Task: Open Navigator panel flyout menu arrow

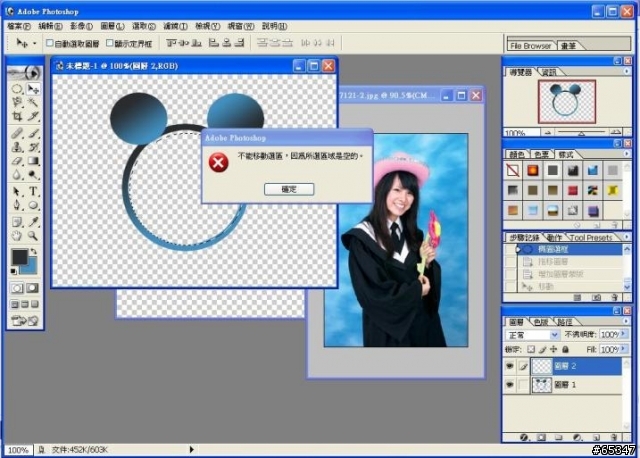Action: pos(627,71)
